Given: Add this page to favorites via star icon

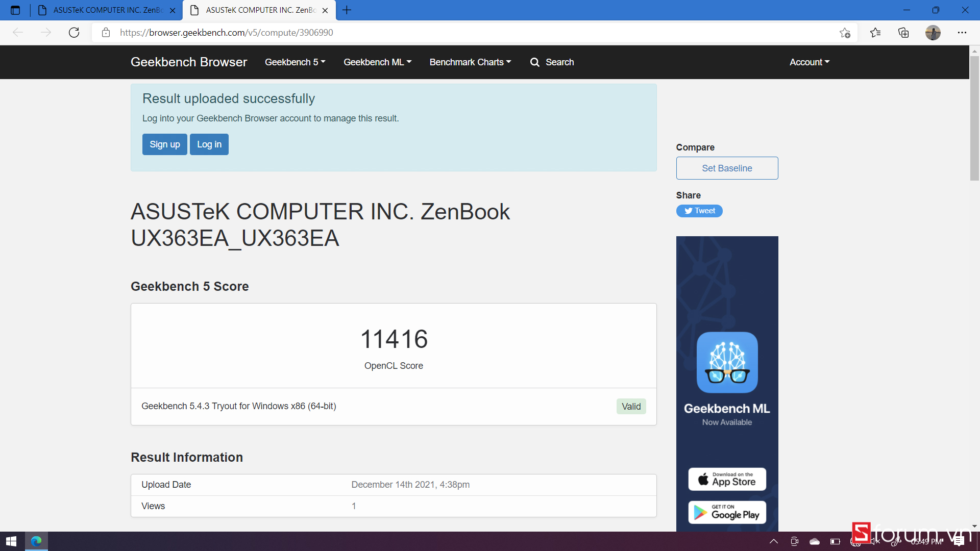Looking at the screenshot, I should pos(845,33).
